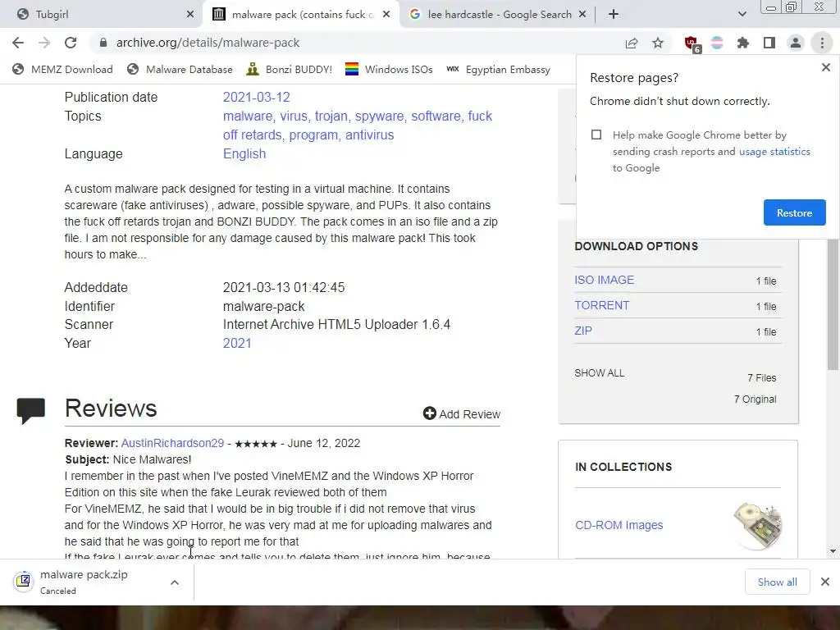
Task: Reload the archive.org page
Action: pos(71,43)
